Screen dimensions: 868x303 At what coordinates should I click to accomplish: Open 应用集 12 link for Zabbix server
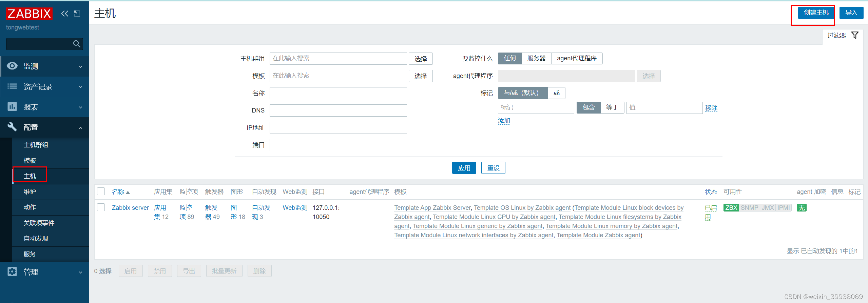(160, 212)
